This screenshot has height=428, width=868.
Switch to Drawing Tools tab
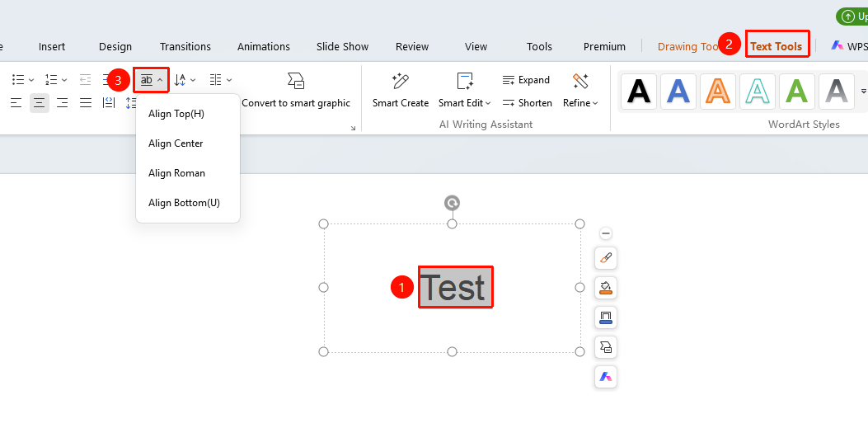(x=688, y=46)
